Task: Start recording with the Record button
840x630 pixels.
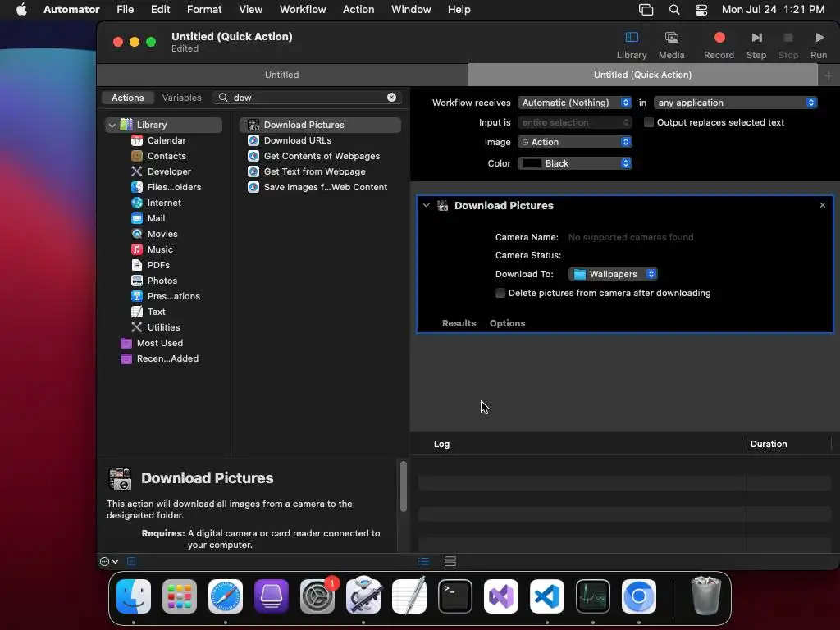Action: [x=719, y=38]
